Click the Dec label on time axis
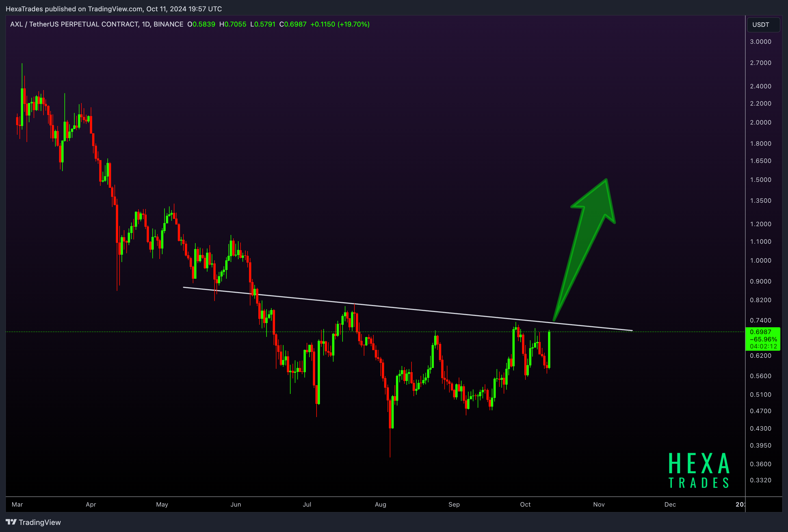 670,505
